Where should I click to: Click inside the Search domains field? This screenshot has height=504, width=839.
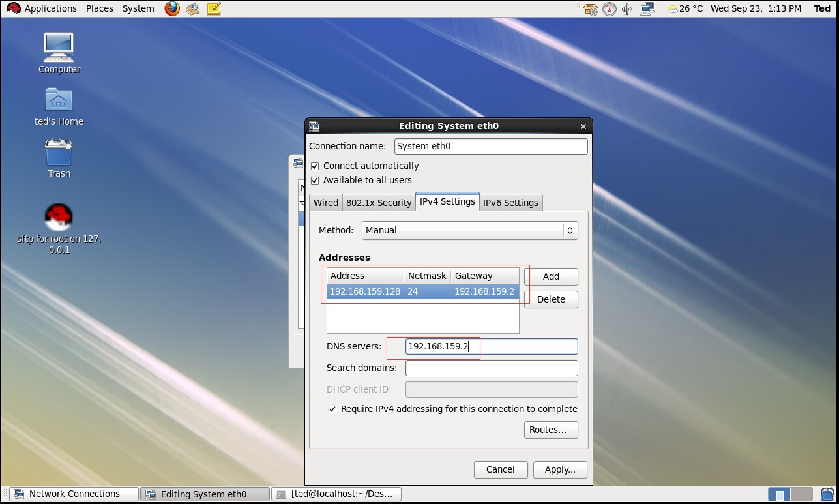(491, 368)
